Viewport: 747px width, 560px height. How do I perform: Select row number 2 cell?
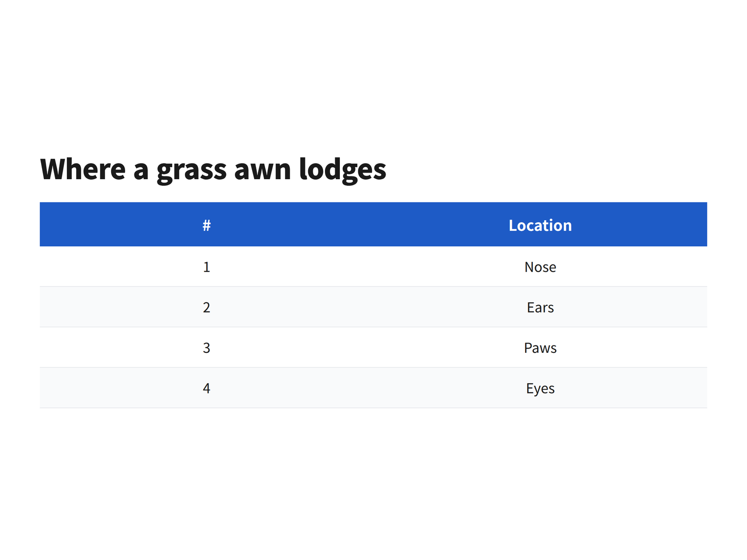[x=207, y=308]
